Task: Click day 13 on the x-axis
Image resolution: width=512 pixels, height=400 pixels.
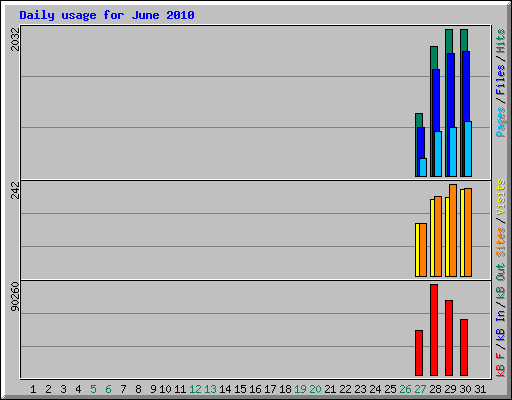Action: pyautogui.click(x=210, y=389)
